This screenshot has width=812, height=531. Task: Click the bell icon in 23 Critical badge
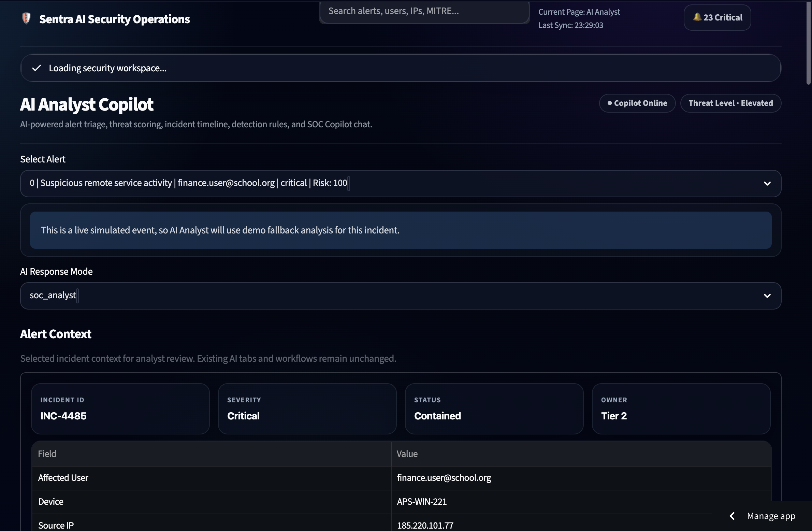[x=697, y=17]
